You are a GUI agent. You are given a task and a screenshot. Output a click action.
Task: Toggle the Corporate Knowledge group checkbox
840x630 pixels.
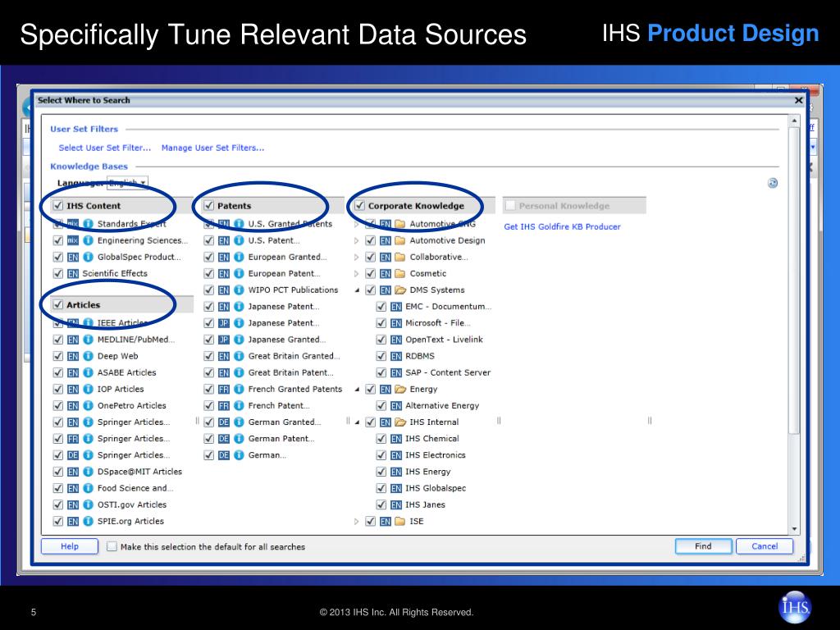coord(359,206)
